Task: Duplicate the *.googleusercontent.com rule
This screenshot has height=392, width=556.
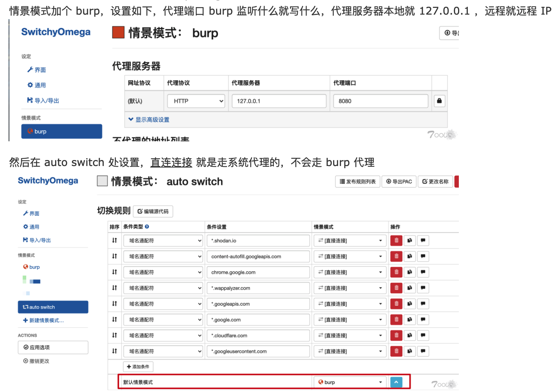Action: pyautogui.click(x=410, y=351)
